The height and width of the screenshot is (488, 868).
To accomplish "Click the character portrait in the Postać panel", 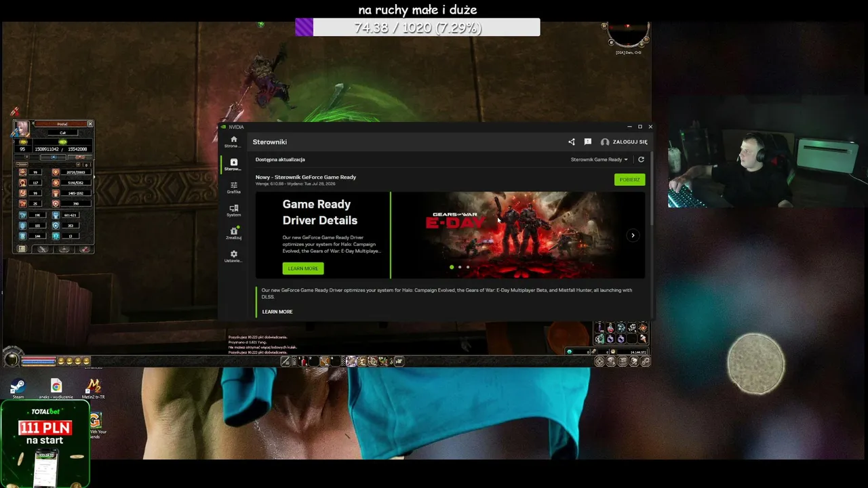I will coord(22,129).
